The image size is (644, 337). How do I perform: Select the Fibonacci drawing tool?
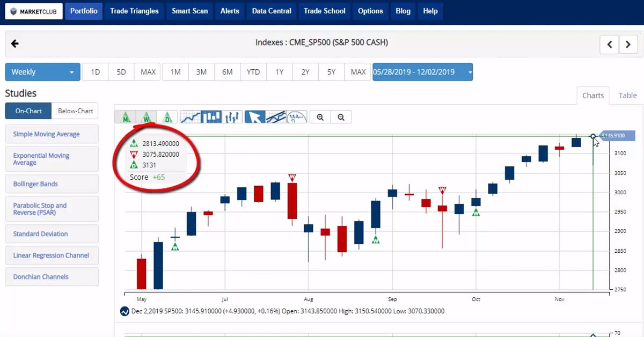pos(296,117)
